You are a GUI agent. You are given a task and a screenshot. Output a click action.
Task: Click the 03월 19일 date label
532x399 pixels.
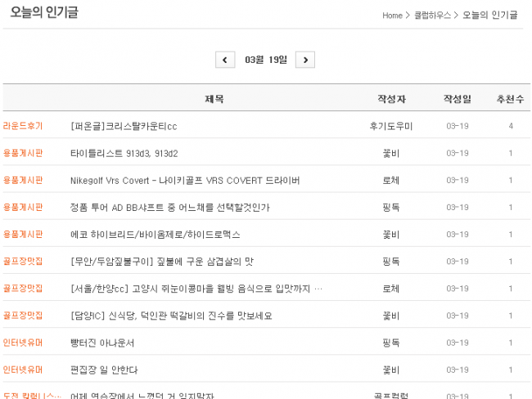(266, 60)
